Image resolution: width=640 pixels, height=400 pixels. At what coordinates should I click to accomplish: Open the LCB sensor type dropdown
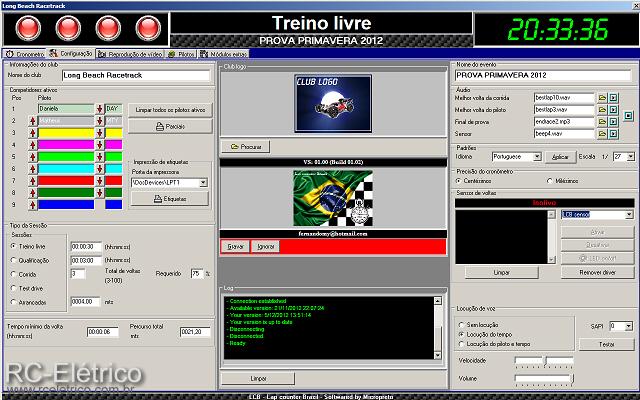[628, 214]
